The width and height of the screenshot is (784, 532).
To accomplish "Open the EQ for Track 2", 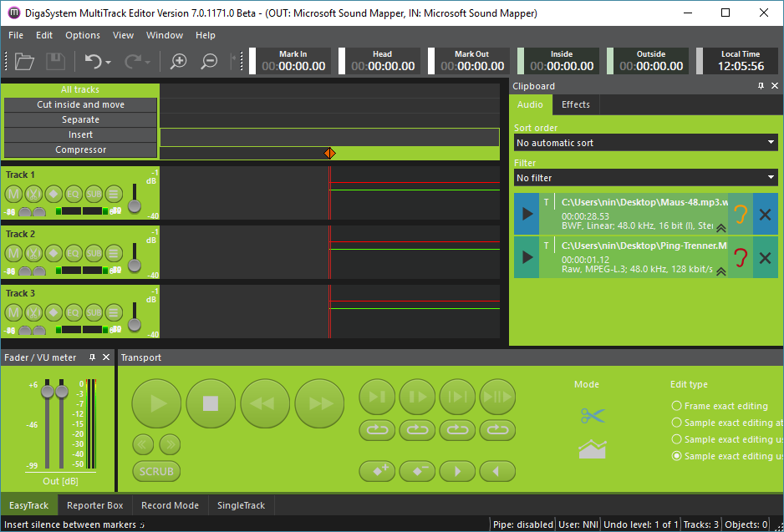I will coord(74,253).
